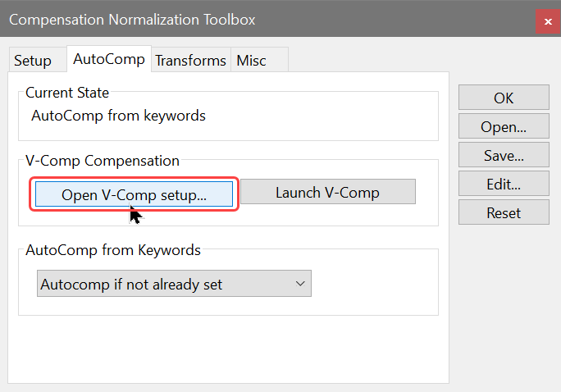Select the AutoComp tab

(x=109, y=59)
